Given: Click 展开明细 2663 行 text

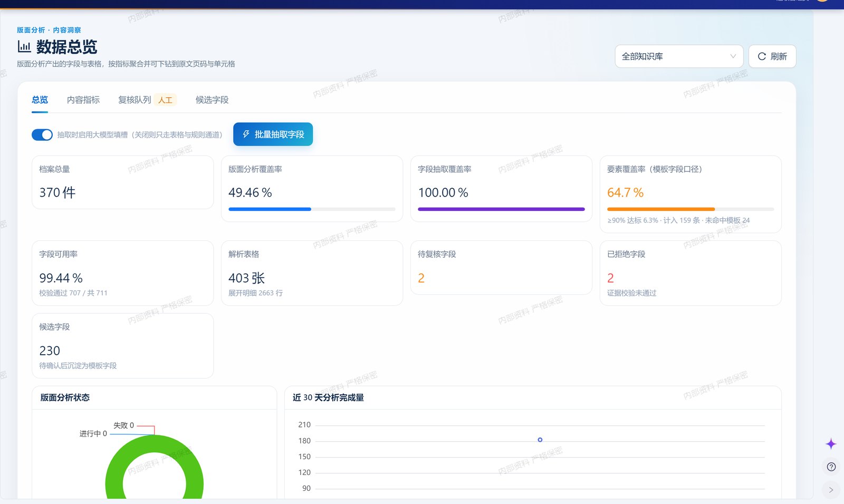Looking at the screenshot, I should click(255, 293).
